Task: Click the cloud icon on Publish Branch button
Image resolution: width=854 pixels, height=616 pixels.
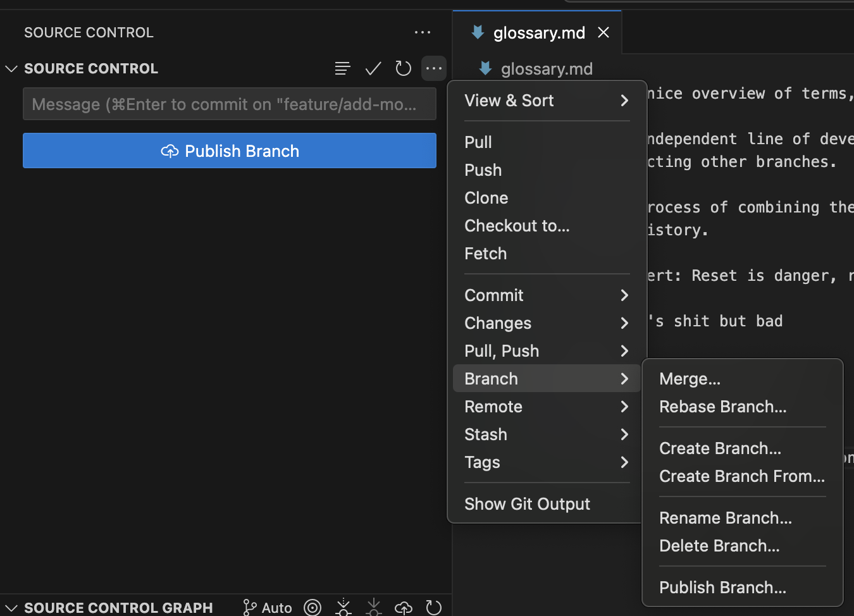Action: pos(170,151)
